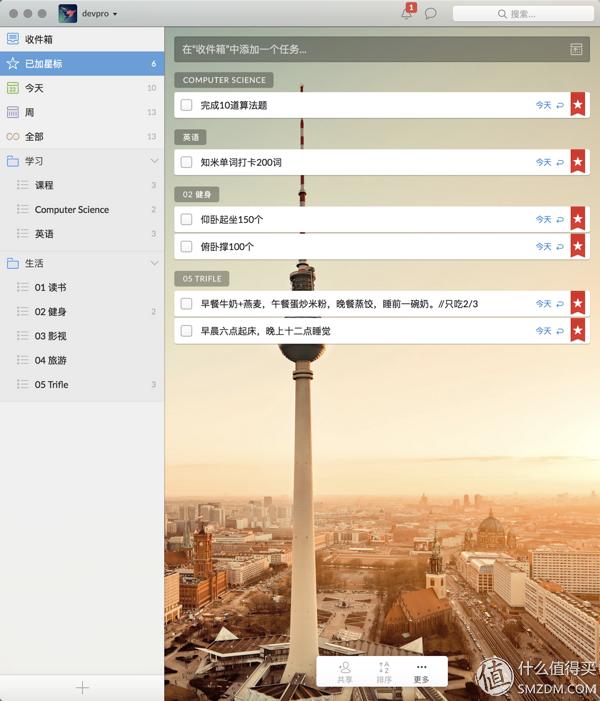
Task: Click the 收件箱 inbox icon
Action: tap(13, 39)
